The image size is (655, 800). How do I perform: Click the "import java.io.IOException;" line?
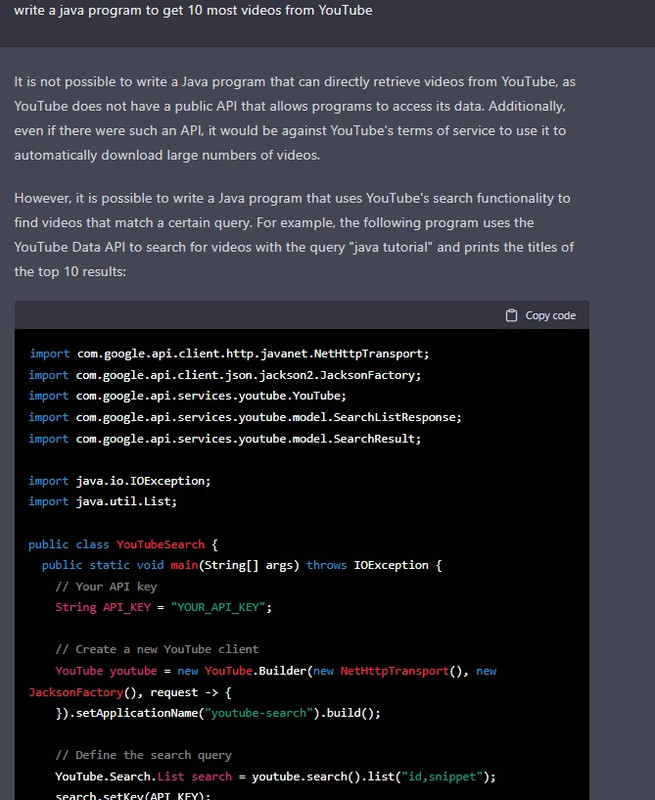[x=120, y=481]
